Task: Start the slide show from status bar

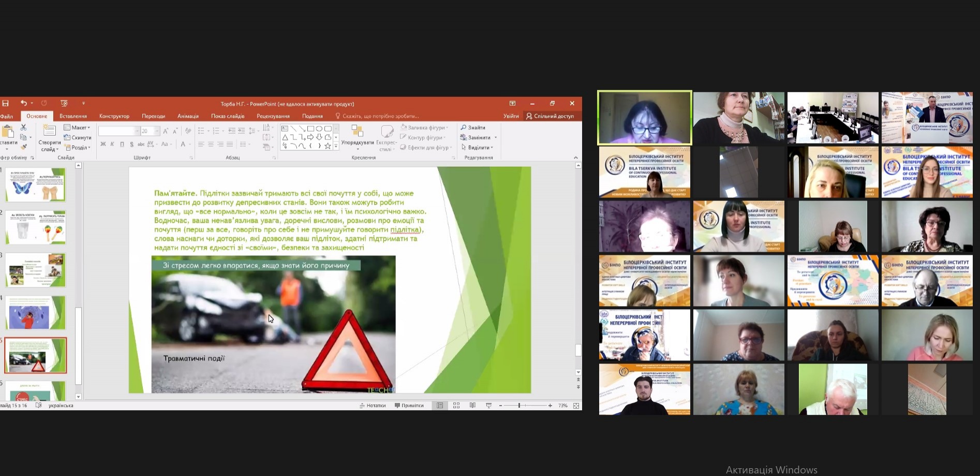Action: pos(488,406)
